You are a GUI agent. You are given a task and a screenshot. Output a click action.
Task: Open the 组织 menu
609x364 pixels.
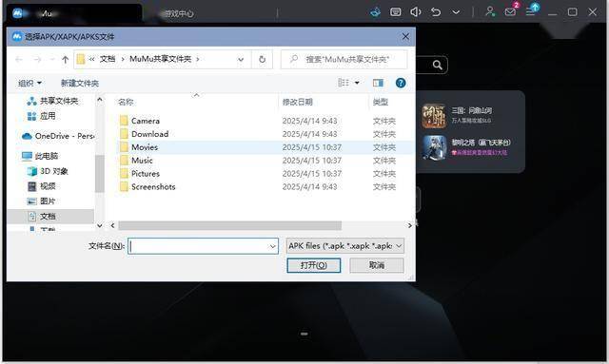(29, 83)
